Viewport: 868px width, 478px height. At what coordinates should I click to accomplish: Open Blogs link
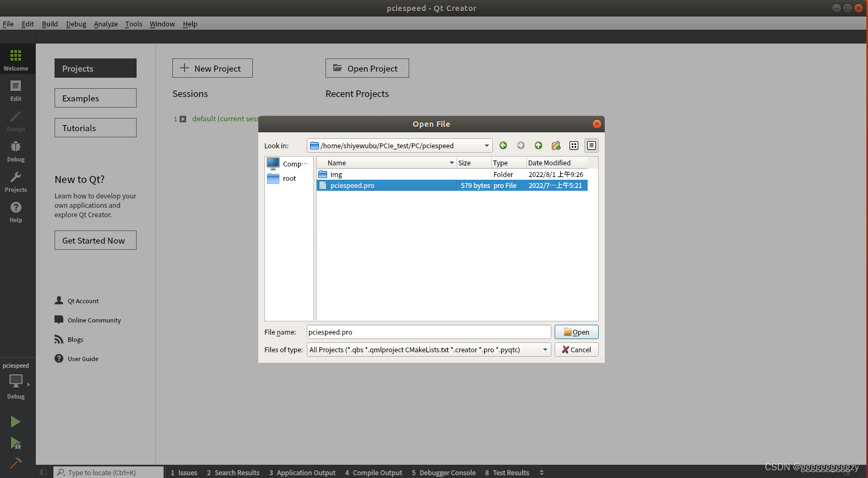pyautogui.click(x=69, y=340)
